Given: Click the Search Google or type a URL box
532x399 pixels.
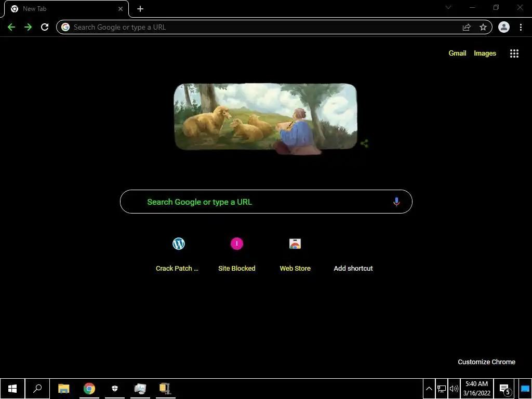Looking at the screenshot, I should (266, 202).
